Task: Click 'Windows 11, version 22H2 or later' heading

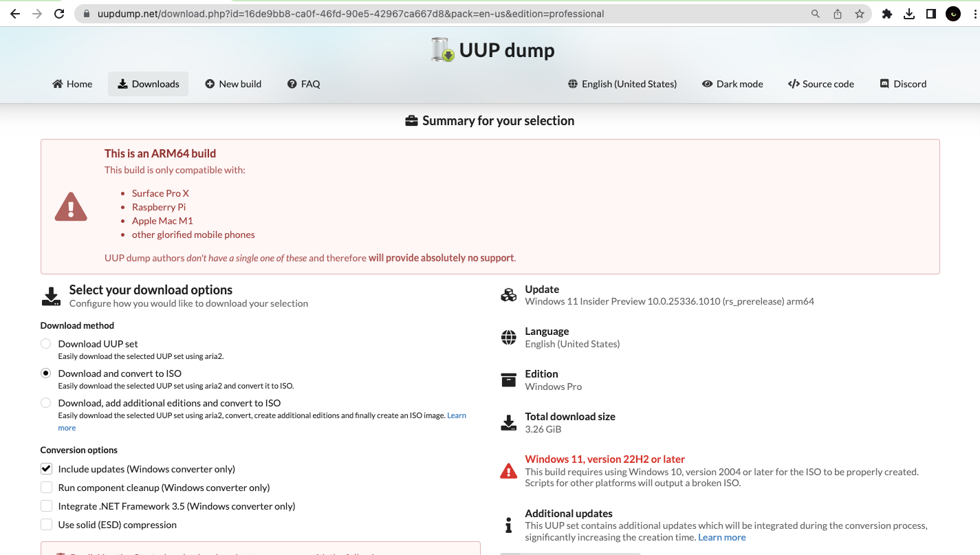Action: (x=605, y=459)
